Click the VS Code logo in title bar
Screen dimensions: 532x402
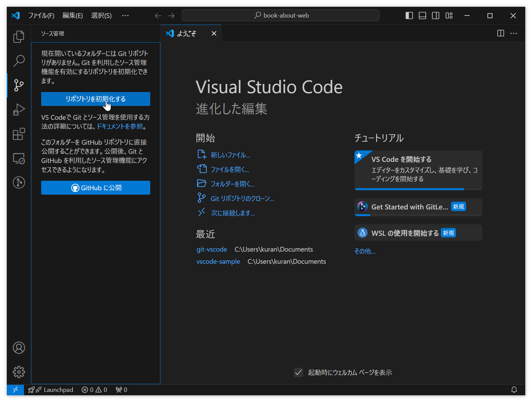[16, 16]
